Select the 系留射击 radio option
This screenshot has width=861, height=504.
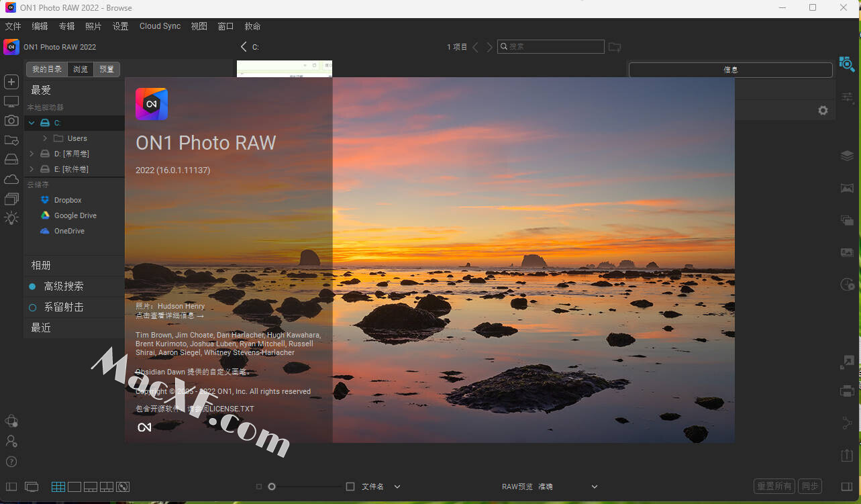[32, 307]
